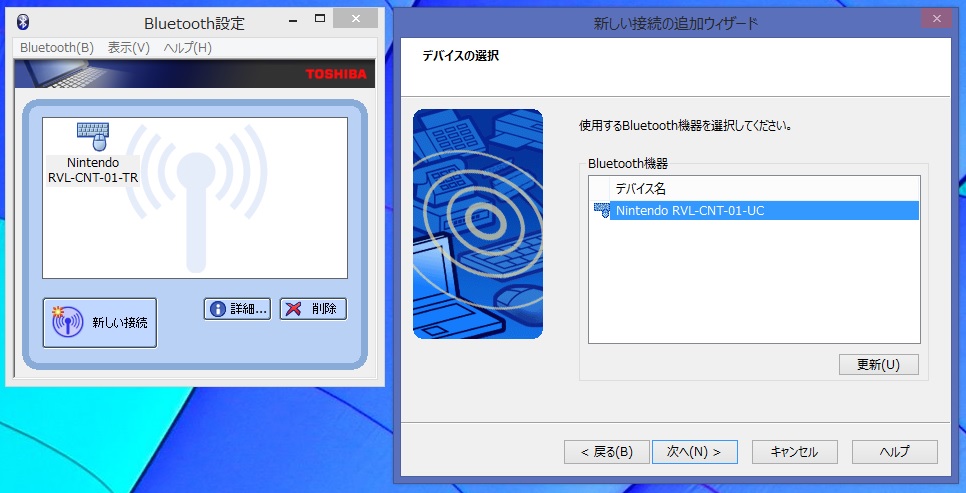Select the Nintendo RVL-CNT-01-TR device icon

93,136
